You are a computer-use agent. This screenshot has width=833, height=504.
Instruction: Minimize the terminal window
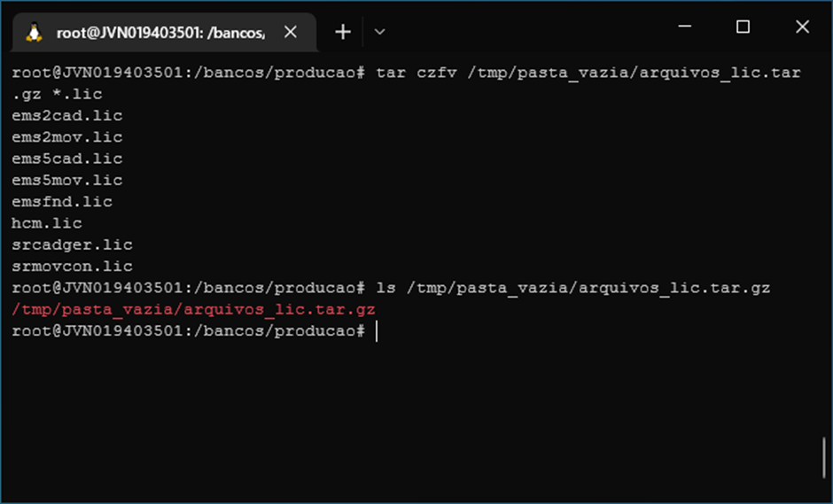pyautogui.click(x=685, y=26)
